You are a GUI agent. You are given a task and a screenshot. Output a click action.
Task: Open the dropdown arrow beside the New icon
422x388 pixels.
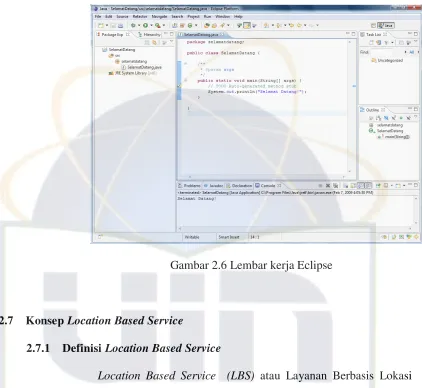[107, 25]
